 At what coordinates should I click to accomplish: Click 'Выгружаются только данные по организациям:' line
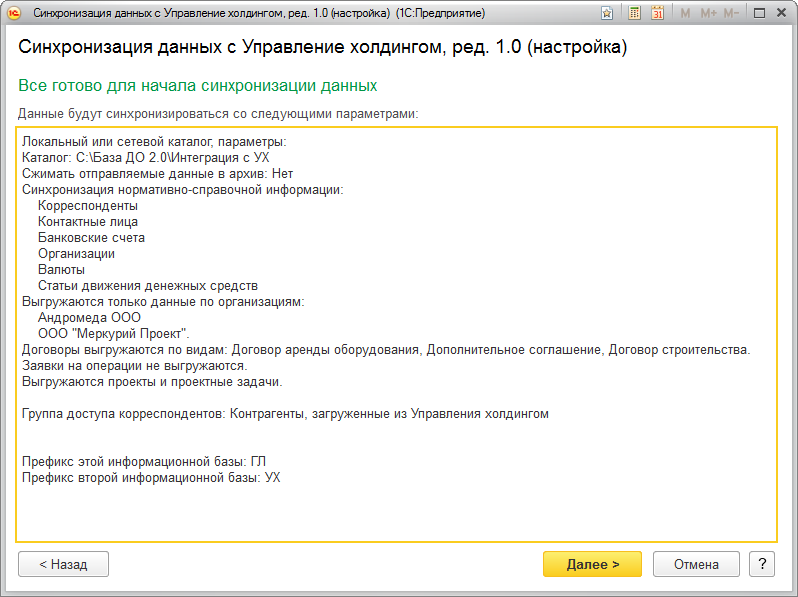click(163, 302)
